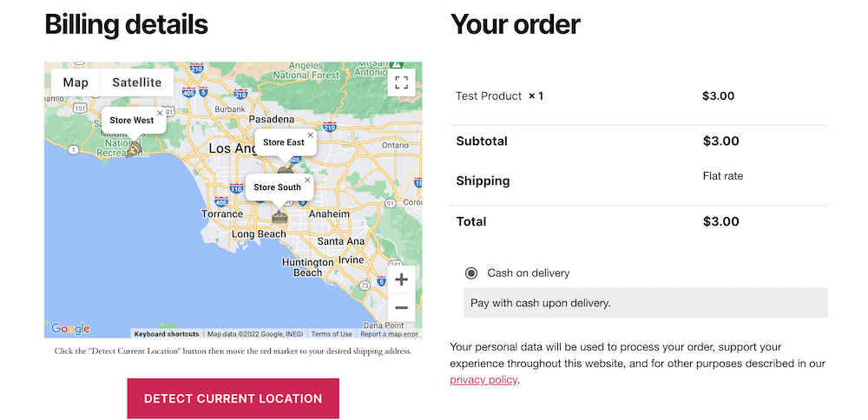The image size is (868, 420).
Task: Click the Store West pizza marker
Action: [132, 149]
